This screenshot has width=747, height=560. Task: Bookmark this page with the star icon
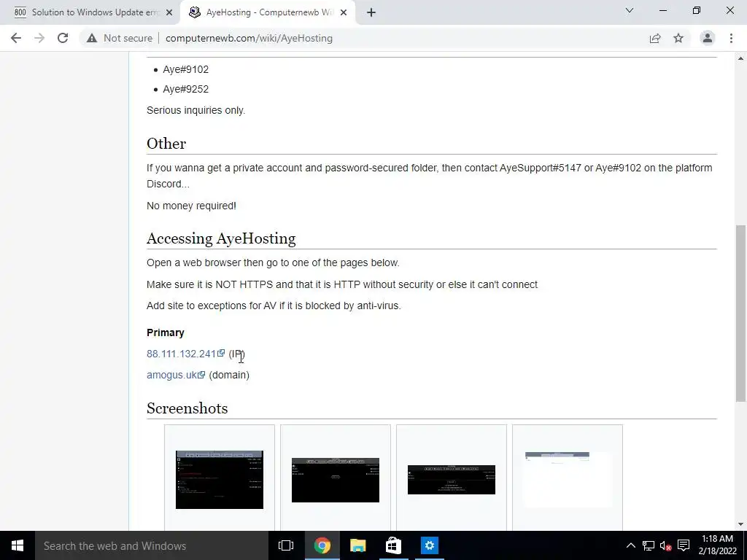(x=678, y=38)
